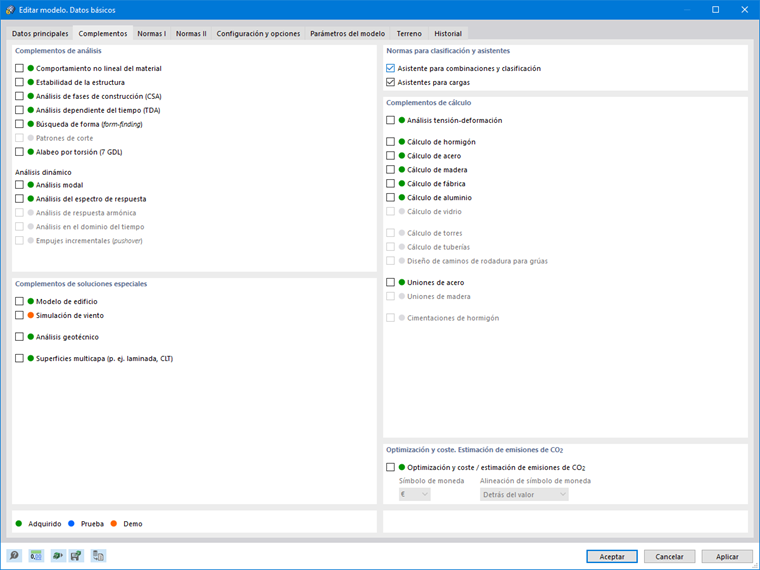
Task: Click Análisis de respuesta armónica label
Action: pos(86,213)
